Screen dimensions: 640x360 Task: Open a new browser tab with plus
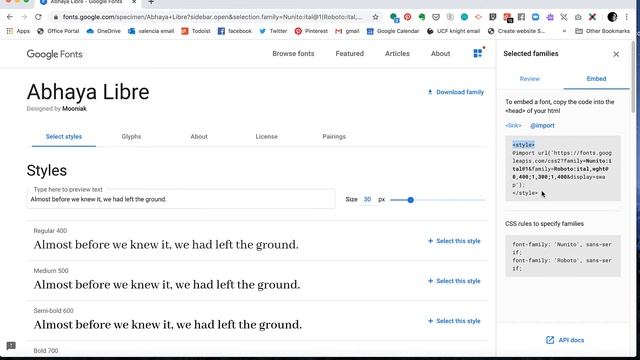click(151, 2)
